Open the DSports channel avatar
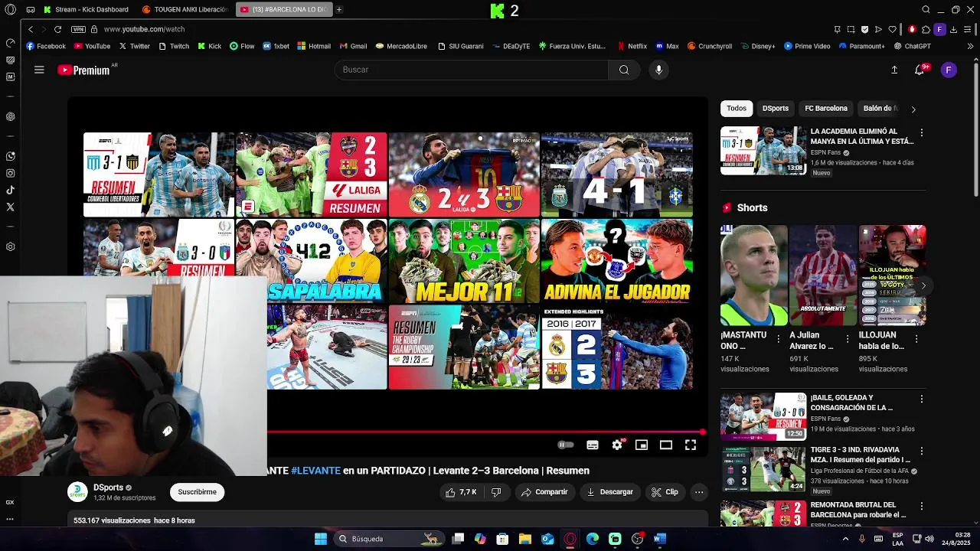This screenshot has width=980, height=551. click(x=77, y=492)
